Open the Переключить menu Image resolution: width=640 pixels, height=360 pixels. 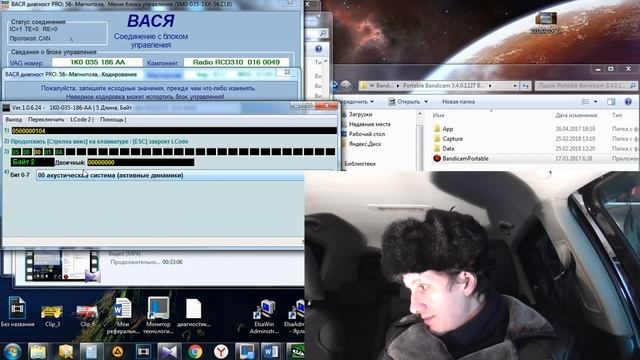point(46,120)
